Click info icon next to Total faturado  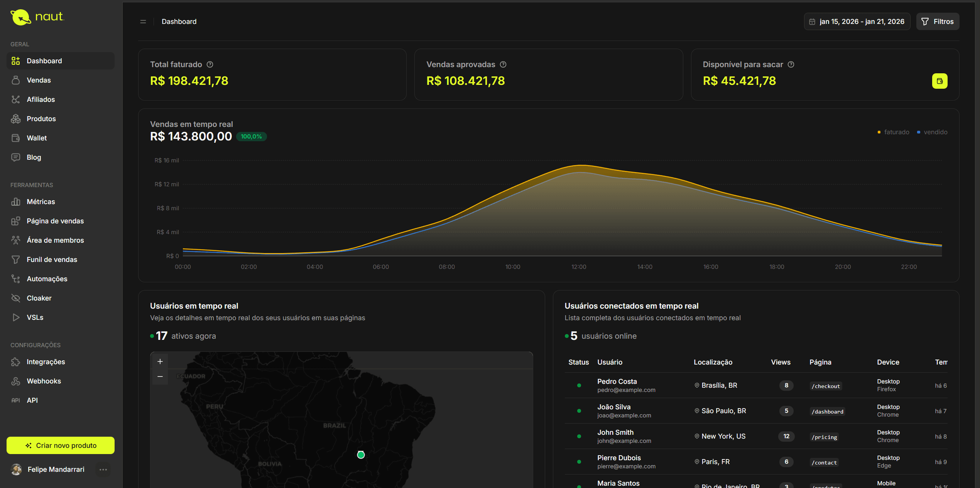[x=210, y=64]
